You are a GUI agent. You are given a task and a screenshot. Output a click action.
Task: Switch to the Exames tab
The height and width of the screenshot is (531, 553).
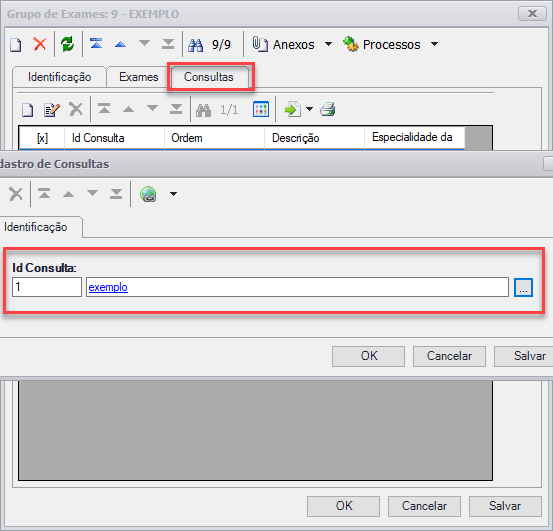(x=139, y=77)
